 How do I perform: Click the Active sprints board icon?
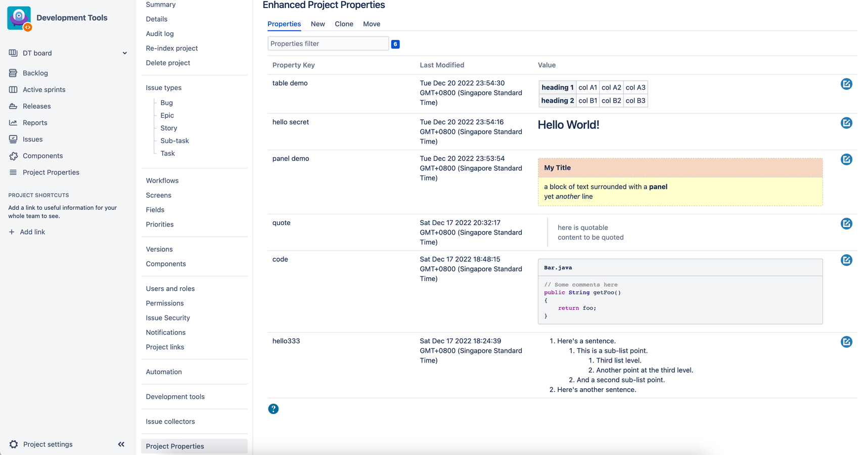(x=13, y=89)
